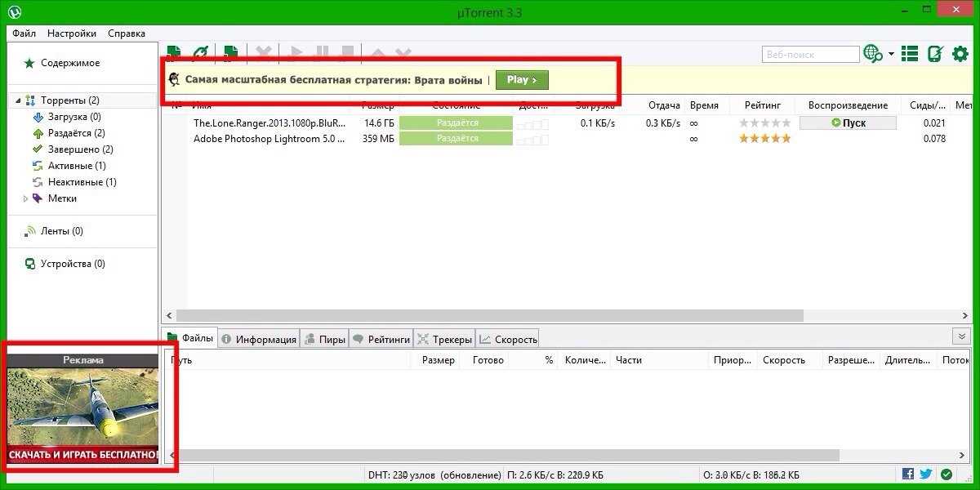Click the Add Torrent toolbar icon
980x490 pixels.
(x=174, y=52)
